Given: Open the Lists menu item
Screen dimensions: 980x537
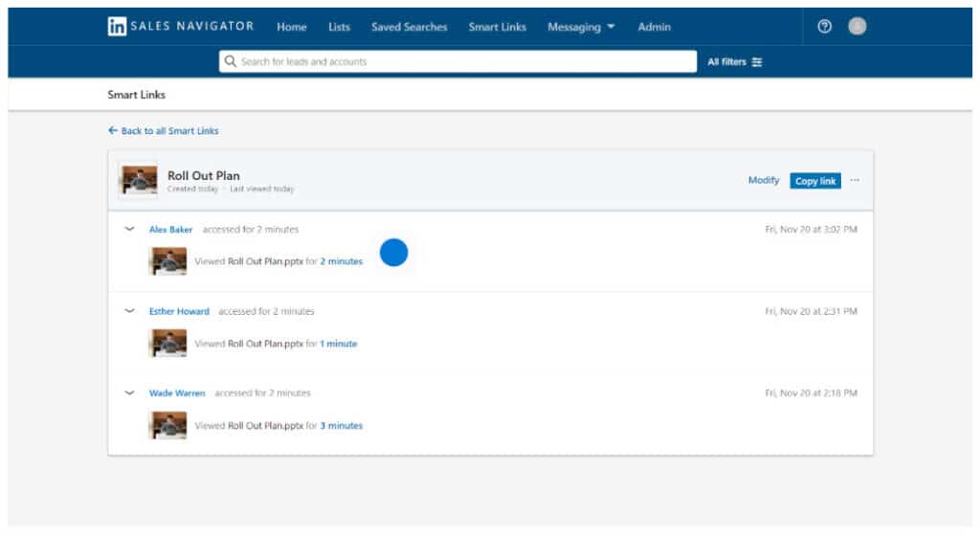Looking at the screenshot, I should [340, 27].
